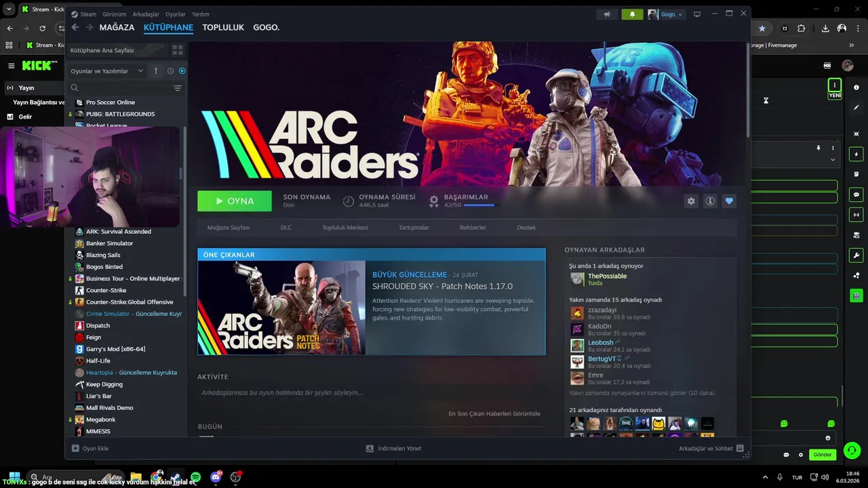Open Steam notifications bell
Viewport: 868px width, 488px height.
tap(633, 14)
